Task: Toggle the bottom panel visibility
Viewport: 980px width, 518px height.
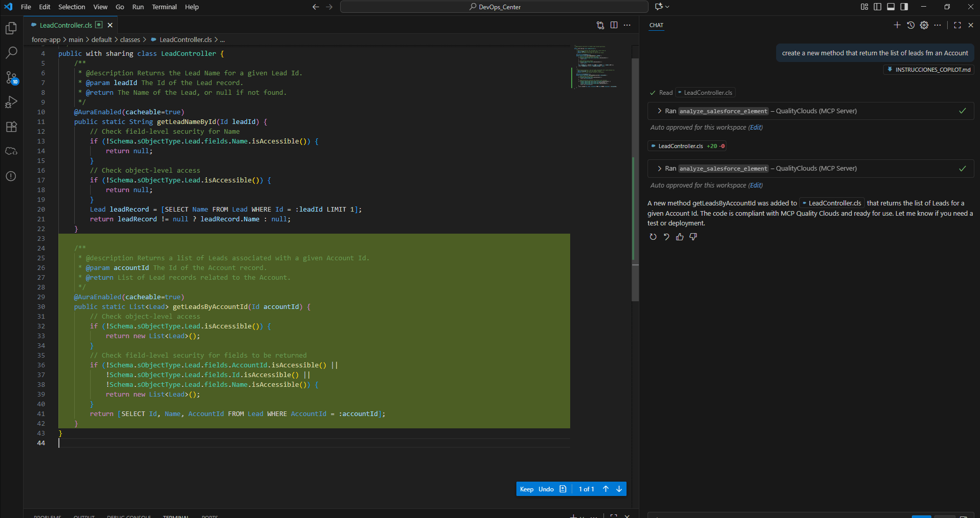Action: (x=891, y=7)
